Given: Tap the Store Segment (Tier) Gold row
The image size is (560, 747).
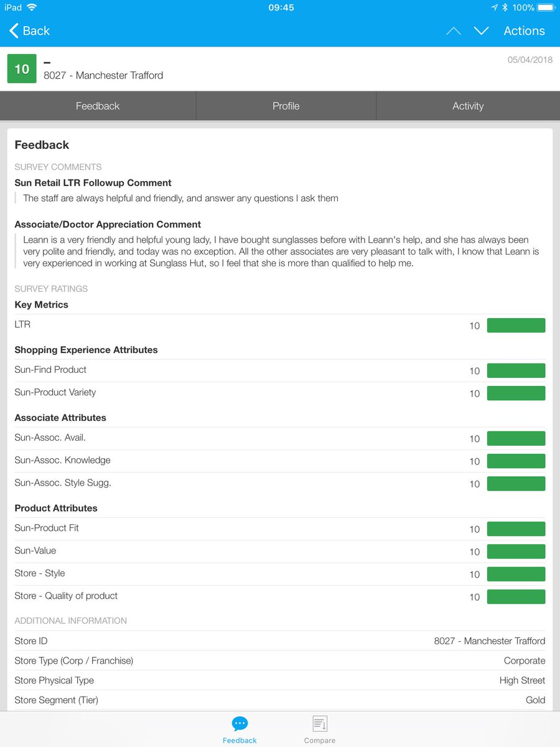Looking at the screenshot, I should coord(280,700).
